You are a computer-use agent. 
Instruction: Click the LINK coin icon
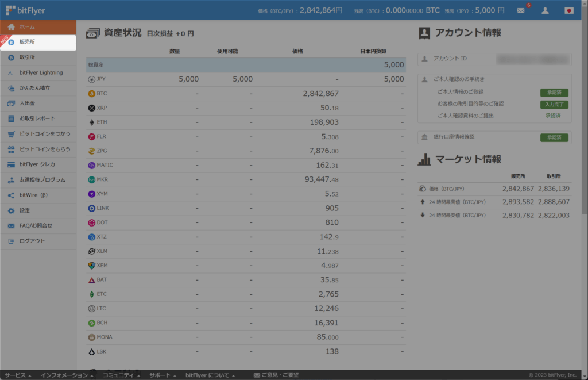[x=91, y=208]
